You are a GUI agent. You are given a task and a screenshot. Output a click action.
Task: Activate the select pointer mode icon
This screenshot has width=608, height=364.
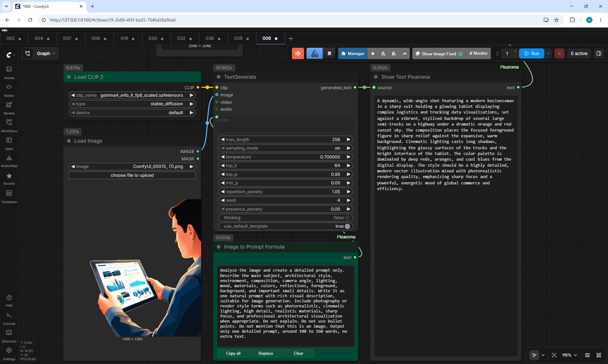point(534,355)
